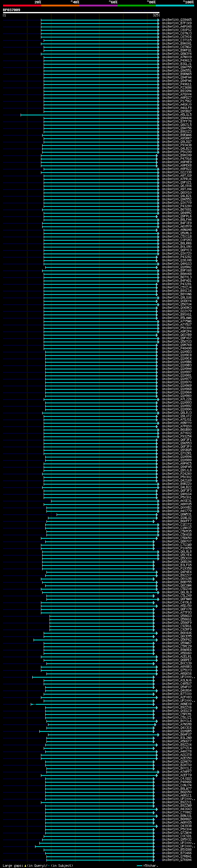The height and width of the screenshot is (868, 197).
Task: Select the UniRef100_A9NYY0 label
Action: pyautogui.click(x=177, y=423)
